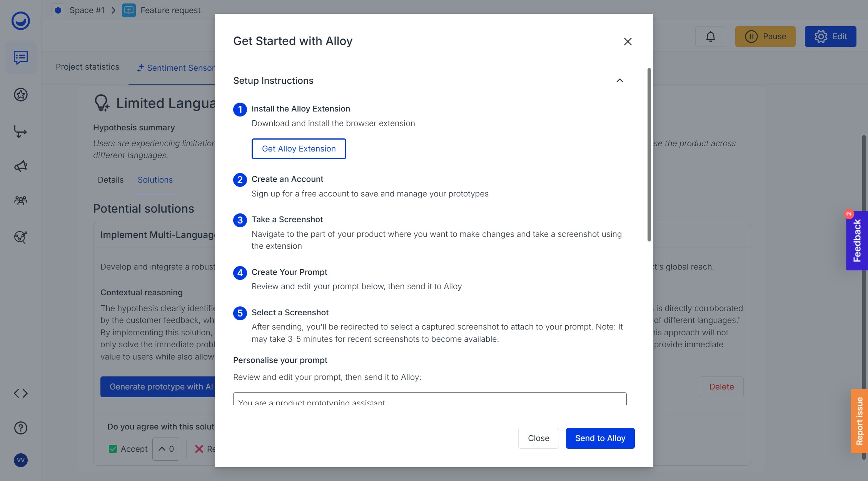Close the Get Started with Alloy dialog
Image resolution: width=868 pixels, height=481 pixels.
628,42
